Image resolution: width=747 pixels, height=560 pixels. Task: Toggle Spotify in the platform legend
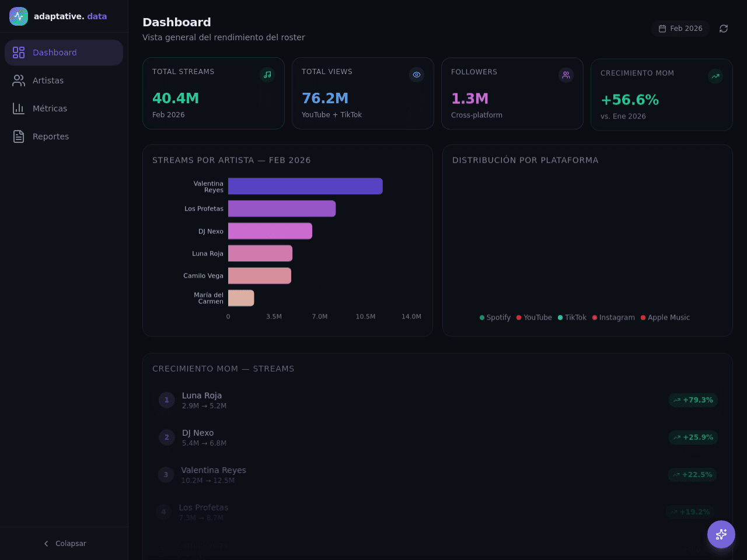pos(495,318)
